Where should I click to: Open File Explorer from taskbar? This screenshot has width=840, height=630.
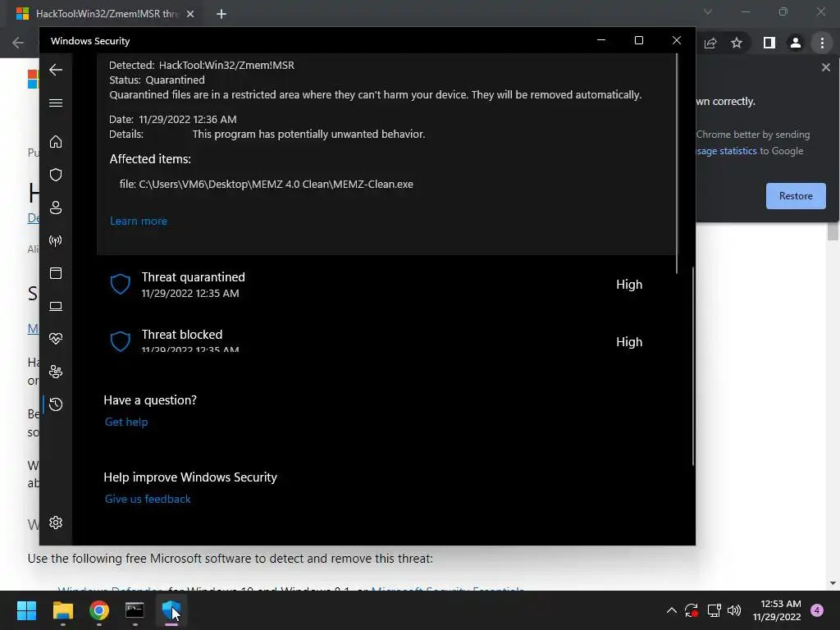point(62,610)
